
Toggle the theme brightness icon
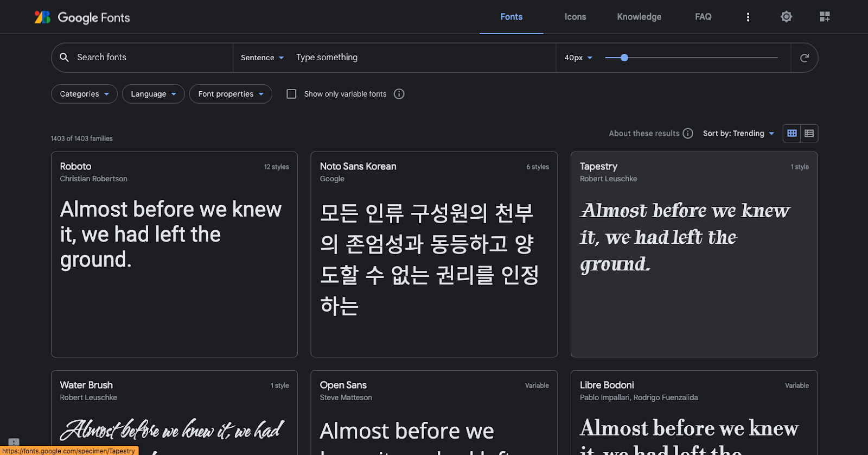click(x=786, y=17)
